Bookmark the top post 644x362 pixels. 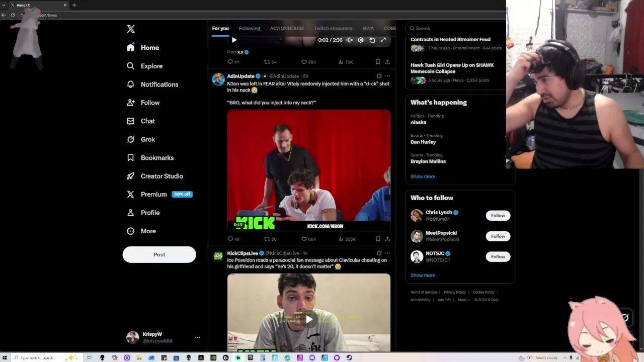click(378, 62)
